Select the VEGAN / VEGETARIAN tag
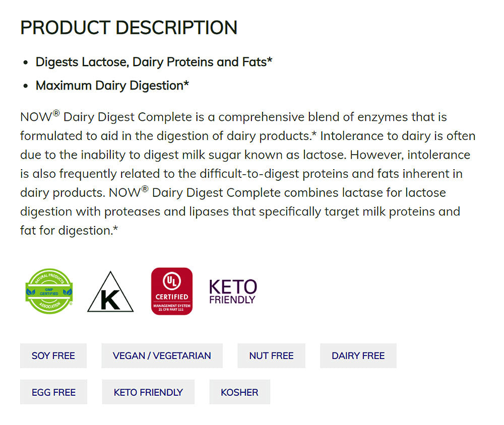The image size is (504, 425). 162,356
